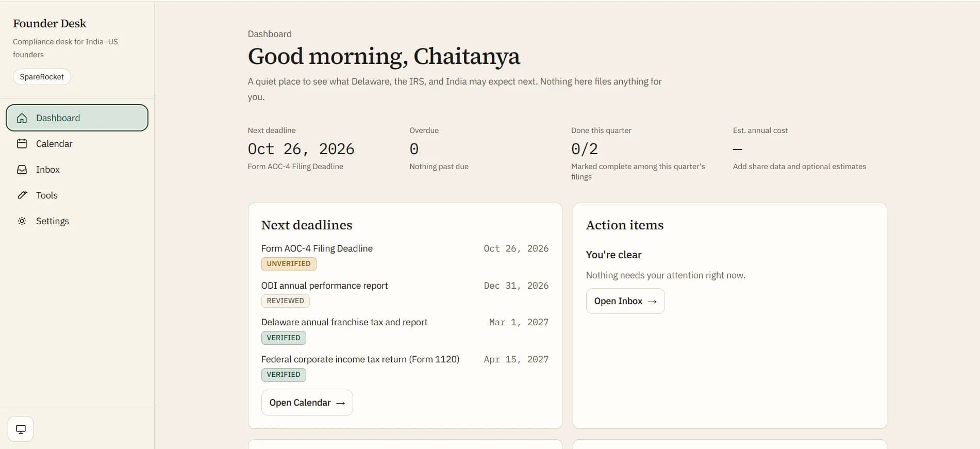Select Federal corporate income tax return row
980x449 pixels.
tap(405, 367)
